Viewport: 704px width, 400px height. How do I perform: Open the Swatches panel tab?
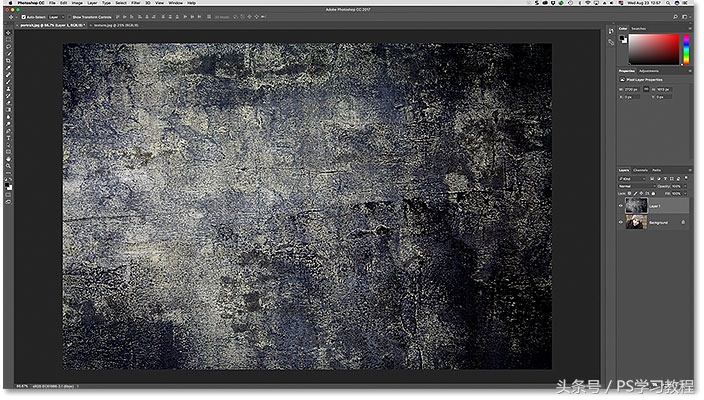point(640,29)
